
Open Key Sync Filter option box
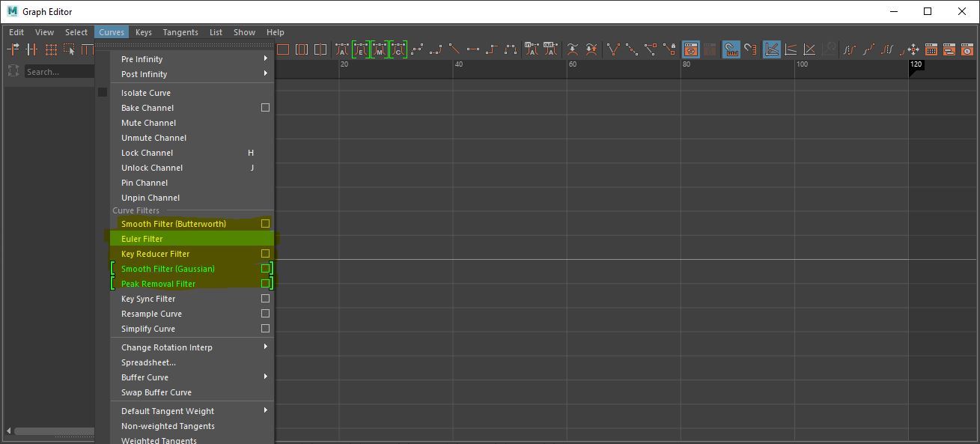(x=265, y=299)
